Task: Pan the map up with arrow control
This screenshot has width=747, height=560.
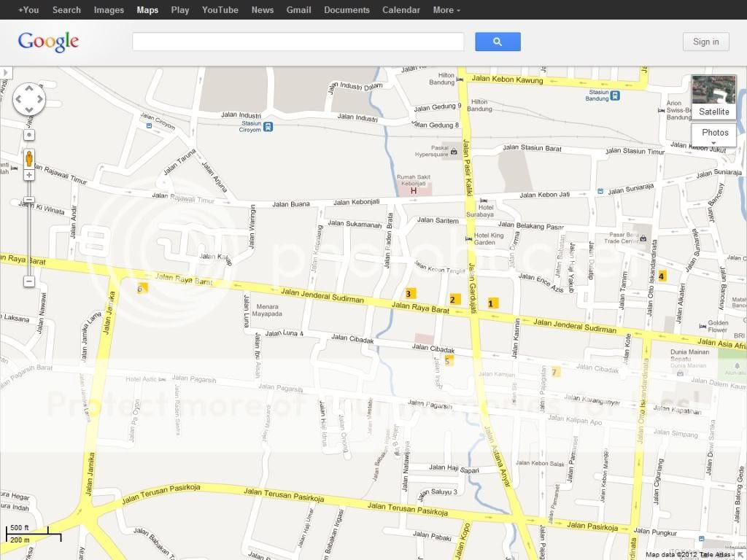Action: 29,88
